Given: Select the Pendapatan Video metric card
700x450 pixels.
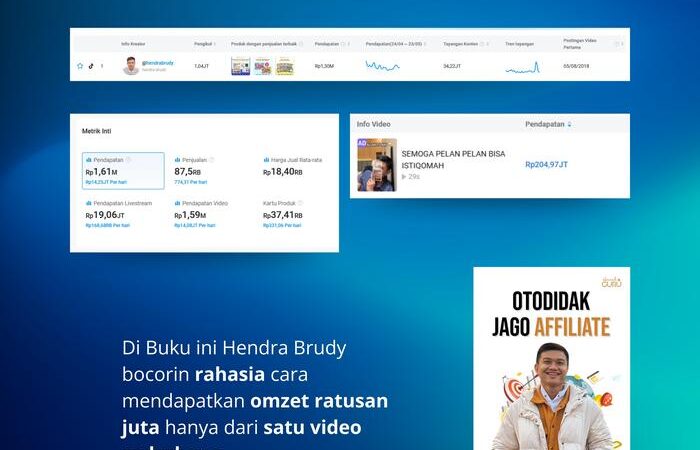Looking at the screenshot, I should pos(210,214).
